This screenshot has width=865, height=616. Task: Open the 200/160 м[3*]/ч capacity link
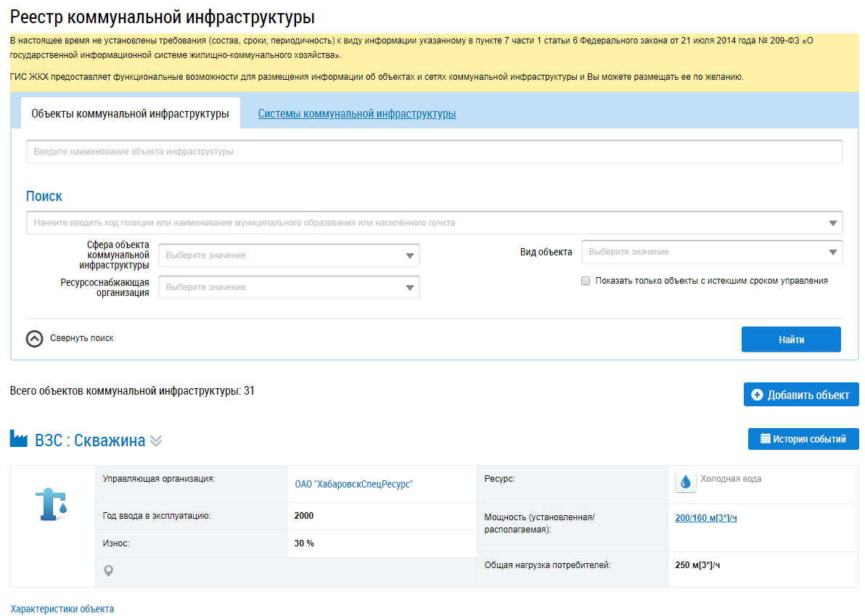pos(706,518)
